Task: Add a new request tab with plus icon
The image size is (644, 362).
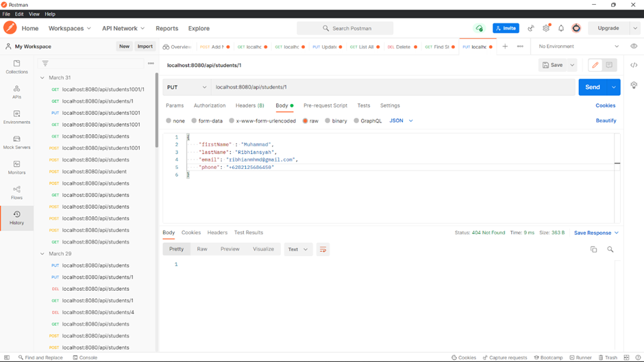Action: click(505, 47)
